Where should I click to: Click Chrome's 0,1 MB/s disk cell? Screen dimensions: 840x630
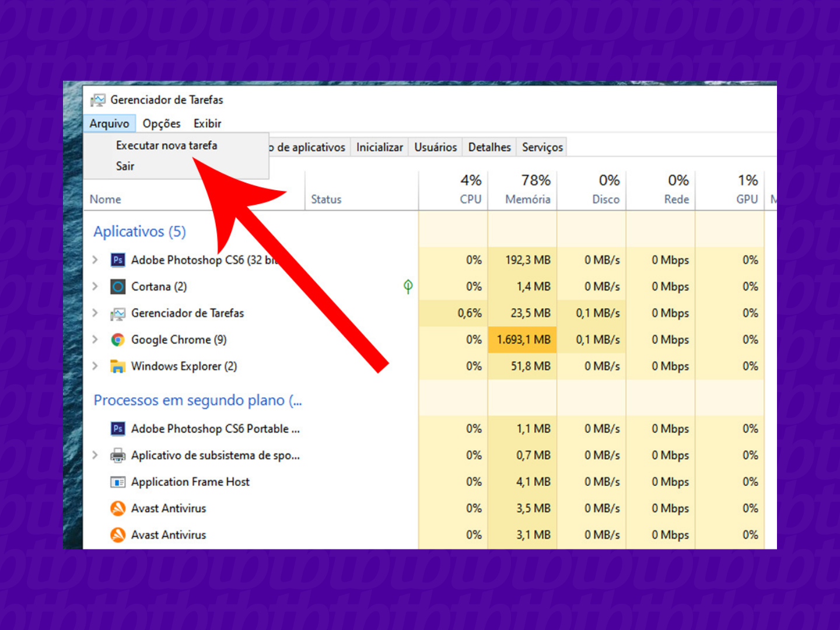tap(591, 339)
